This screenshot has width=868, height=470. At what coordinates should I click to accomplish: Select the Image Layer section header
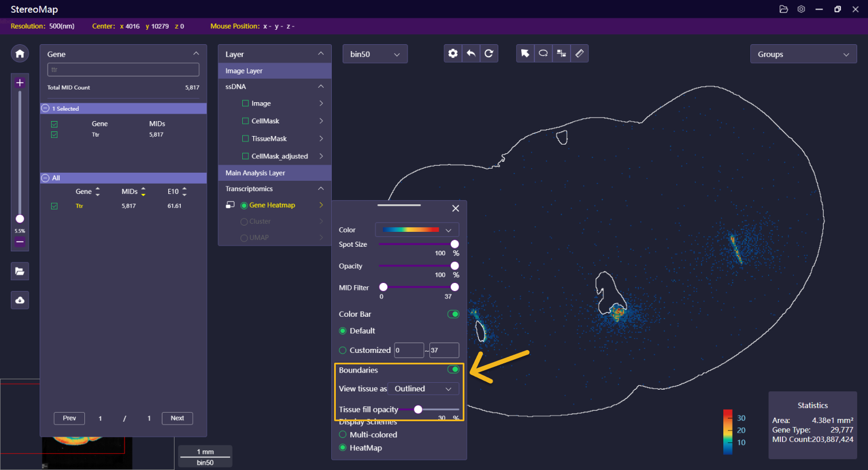pos(274,71)
